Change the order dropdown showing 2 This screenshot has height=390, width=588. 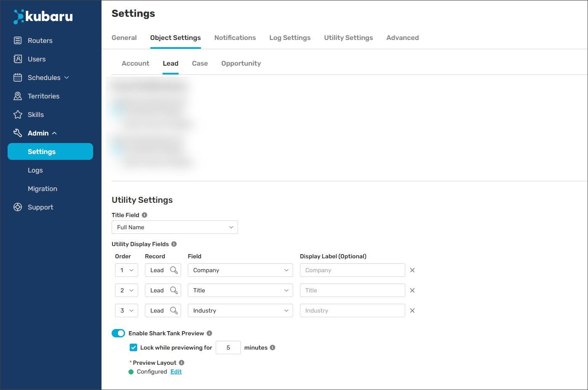click(x=126, y=290)
